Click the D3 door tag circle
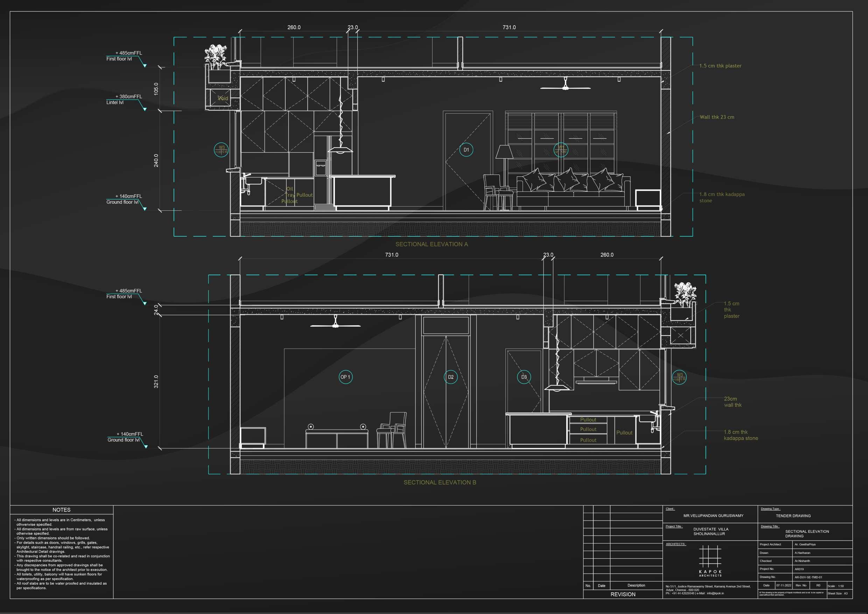868x614 pixels. pyautogui.click(x=524, y=377)
